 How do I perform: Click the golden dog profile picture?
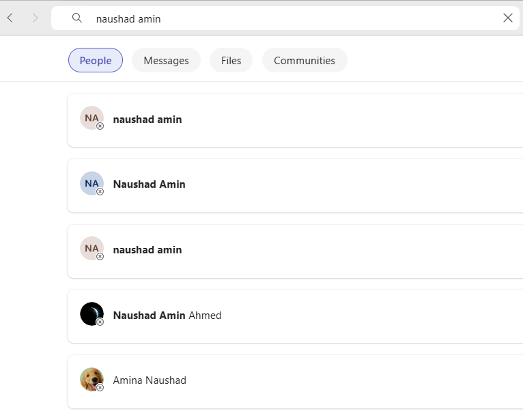tap(91, 379)
